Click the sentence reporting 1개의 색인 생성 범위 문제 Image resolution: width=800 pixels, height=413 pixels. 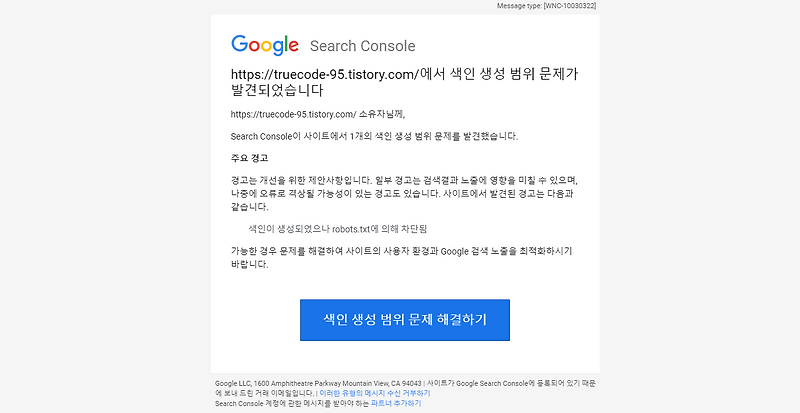[x=374, y=136]
